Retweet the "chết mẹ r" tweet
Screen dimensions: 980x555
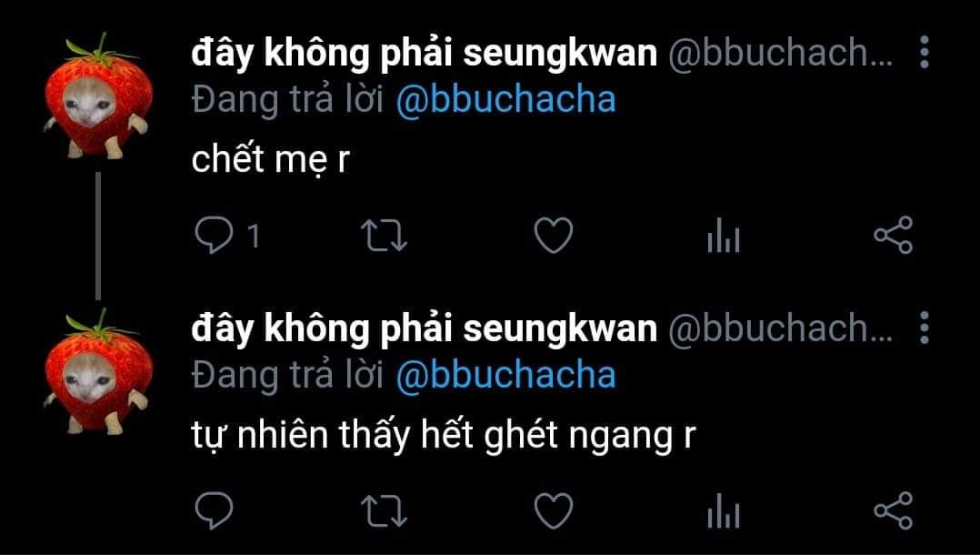click(384, 236)
